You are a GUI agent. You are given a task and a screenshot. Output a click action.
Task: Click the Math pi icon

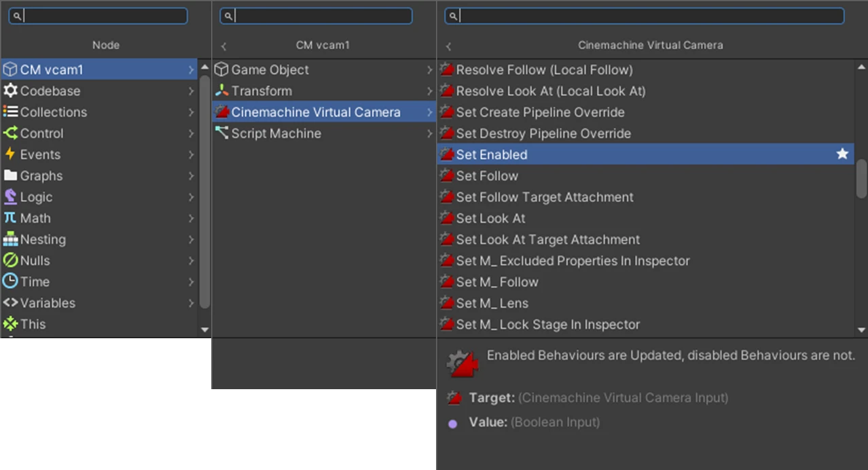point(10,218)
